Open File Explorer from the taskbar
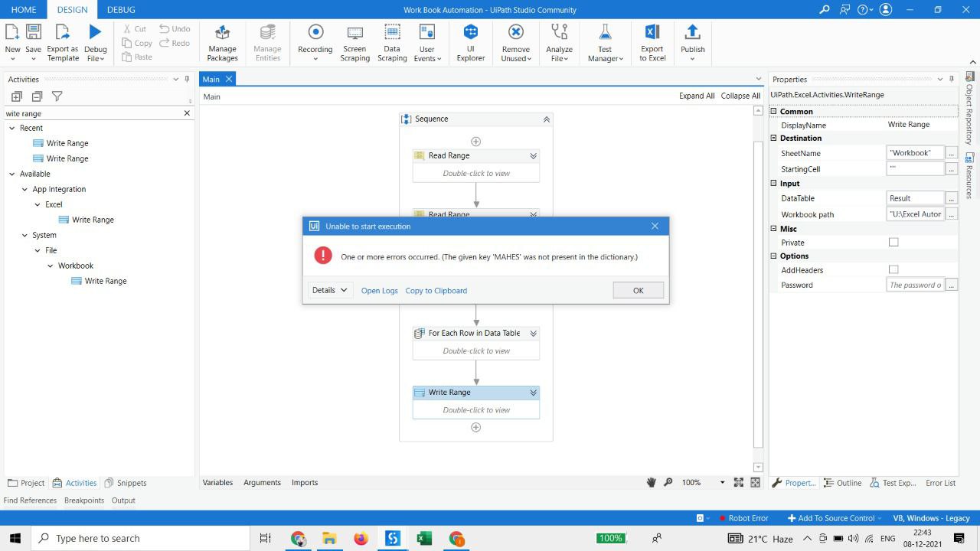 tap(329, 538)
